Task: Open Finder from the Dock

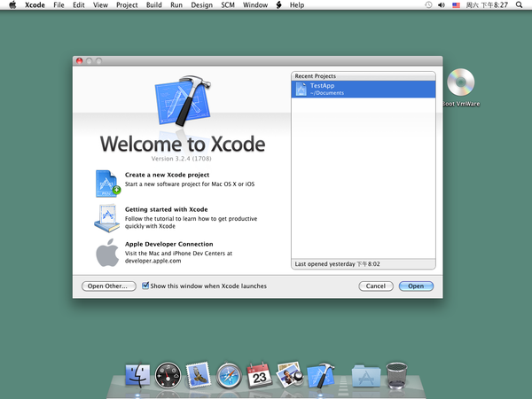Action: (137, 375)
